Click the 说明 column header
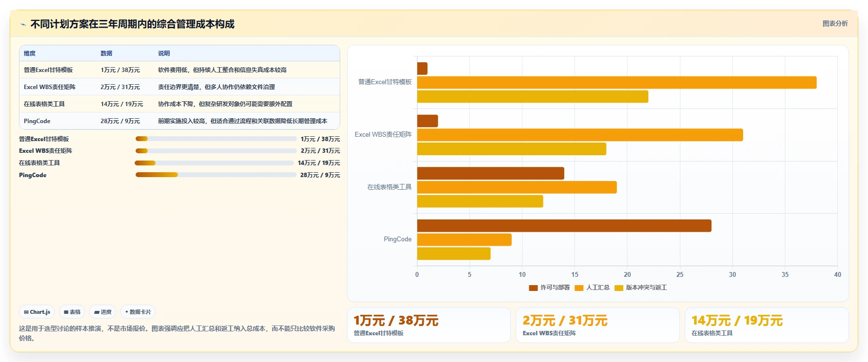Viewport: 868px width, 362px height. tap(164, 54)
